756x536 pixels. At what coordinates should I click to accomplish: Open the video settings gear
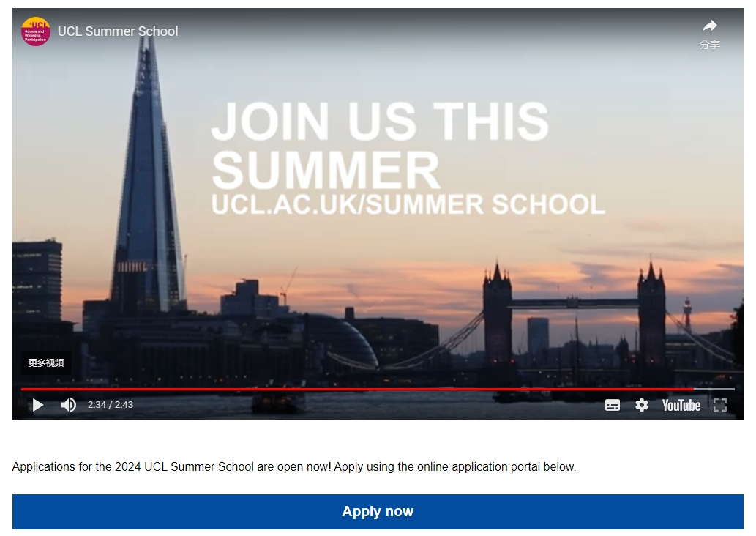[641, 405]
